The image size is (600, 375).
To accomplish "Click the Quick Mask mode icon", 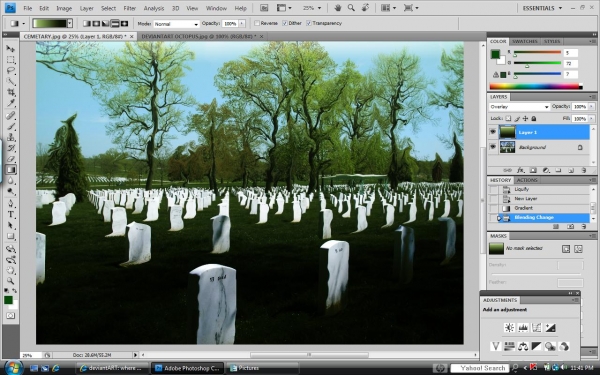I will [x=11, y=316].
